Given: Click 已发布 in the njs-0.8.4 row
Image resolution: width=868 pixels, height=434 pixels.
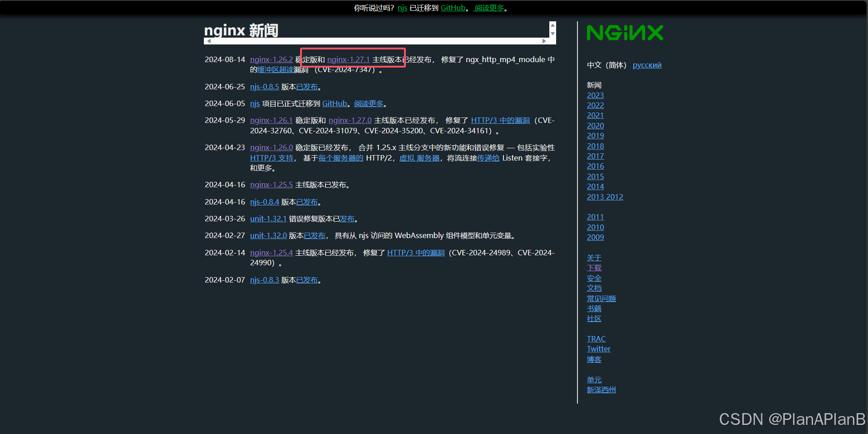Looking at the screenshot, I should (x=307, y=202).
